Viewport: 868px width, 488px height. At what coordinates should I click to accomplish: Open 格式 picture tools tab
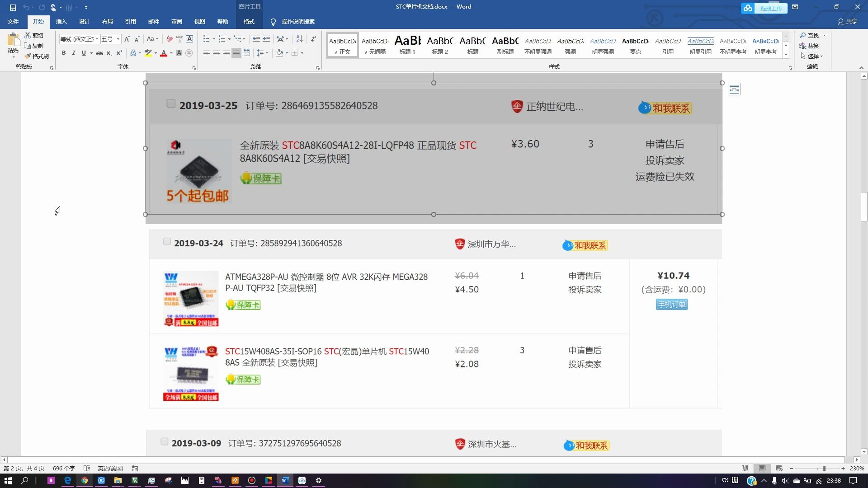tap(249, 21)
